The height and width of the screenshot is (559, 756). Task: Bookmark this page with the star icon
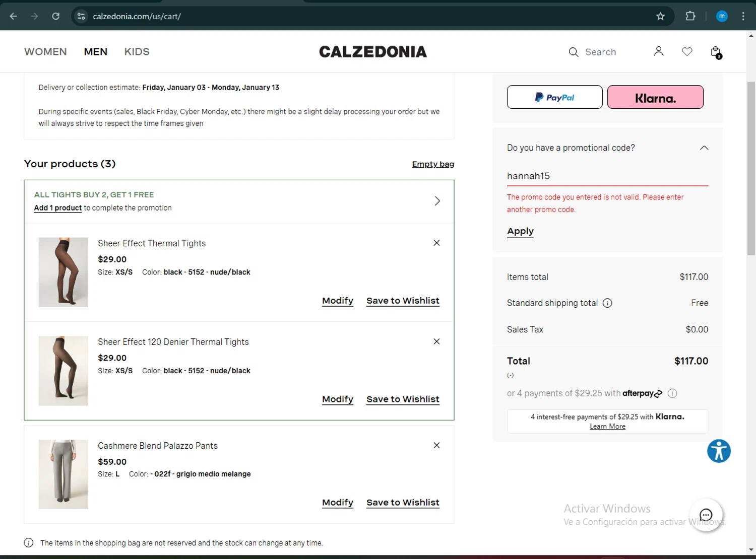click(660, 16)
